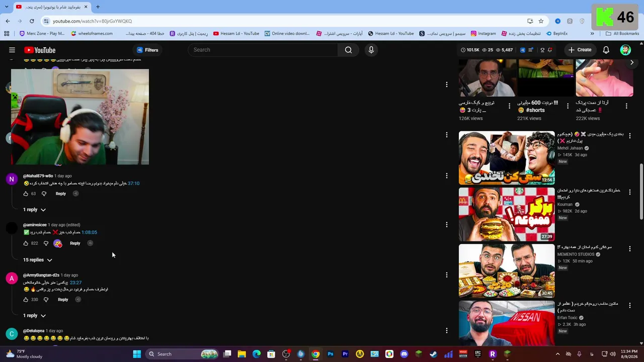The height and width of the screenshot is (362, 644).
Task: Open the 30:45 MEMENTO STUDIOS video thumbnail
Action: 507,271
